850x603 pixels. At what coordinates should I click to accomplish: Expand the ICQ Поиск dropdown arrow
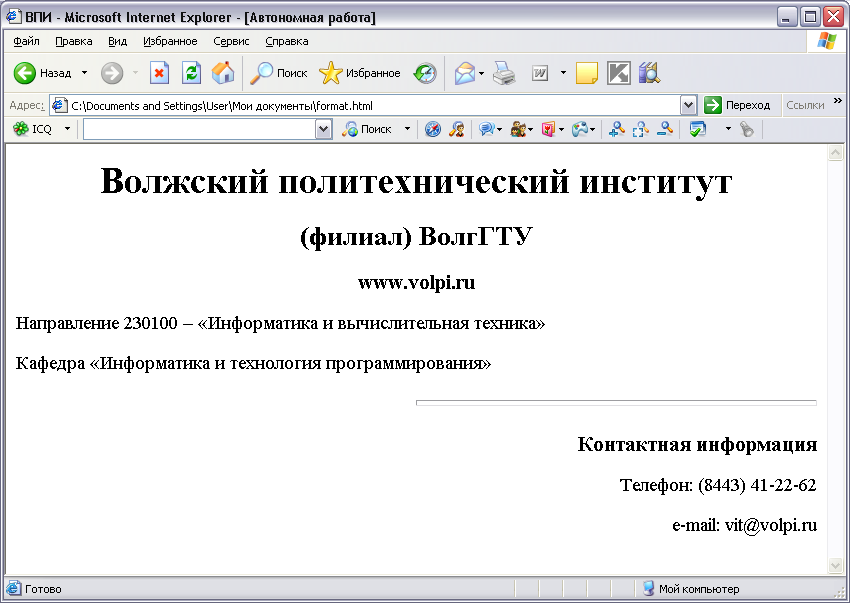coord(407,129)
